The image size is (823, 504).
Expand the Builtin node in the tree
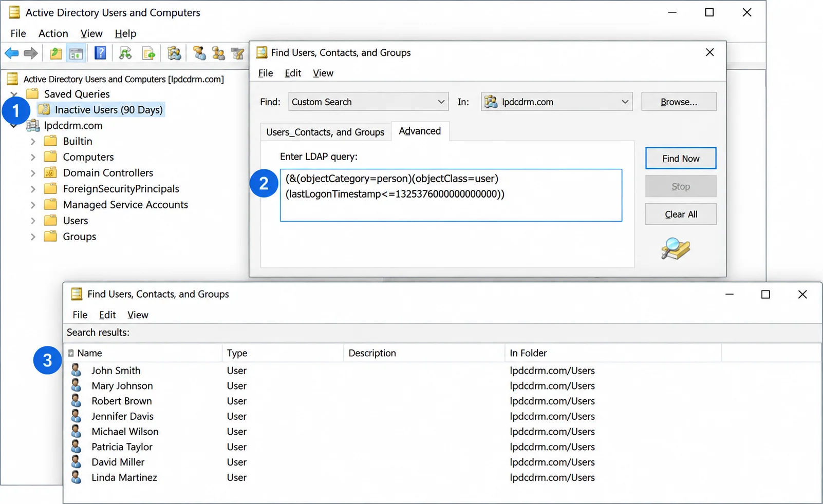pos(33,141)
